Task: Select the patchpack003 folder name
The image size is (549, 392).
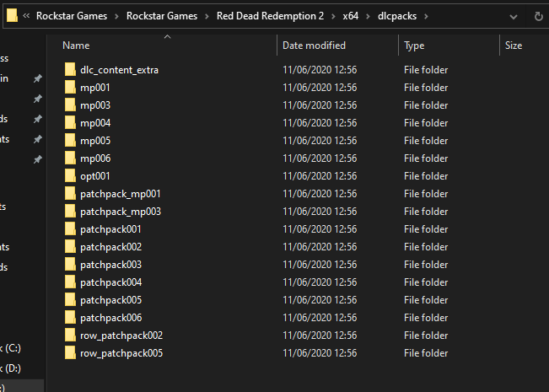Action: tap(111, 265)
